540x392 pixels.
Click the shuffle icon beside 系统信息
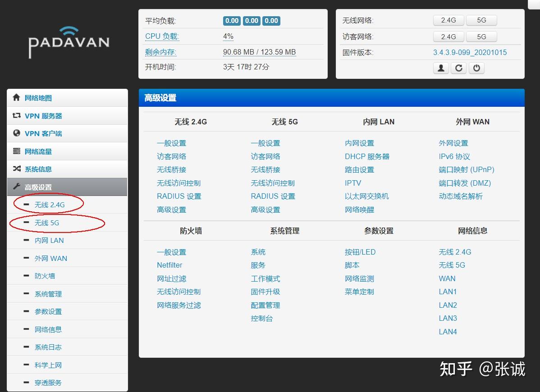click(x=16, y=169)
